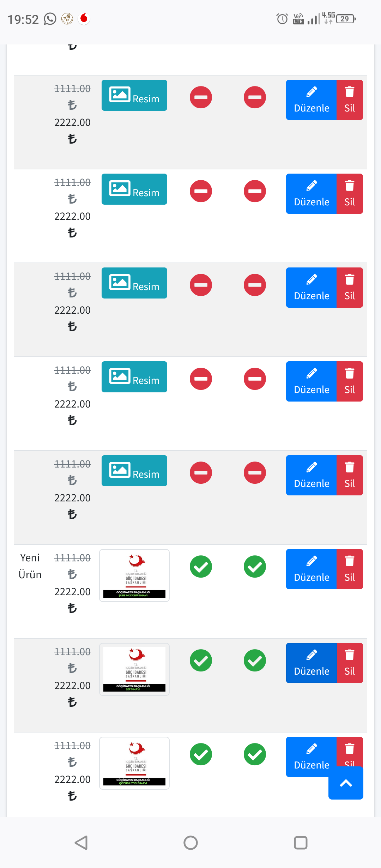Open the Şube Müdürü Sınavı product thumbnail
Image resolution: width=381 pixels, height=868 pixels.
[134, 575]
